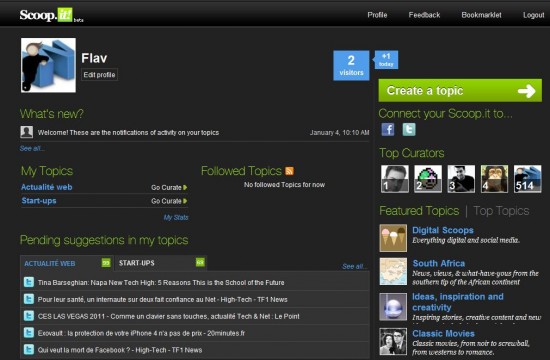
Task: Open top curator number 2 avatar
Action: point(428,179)
